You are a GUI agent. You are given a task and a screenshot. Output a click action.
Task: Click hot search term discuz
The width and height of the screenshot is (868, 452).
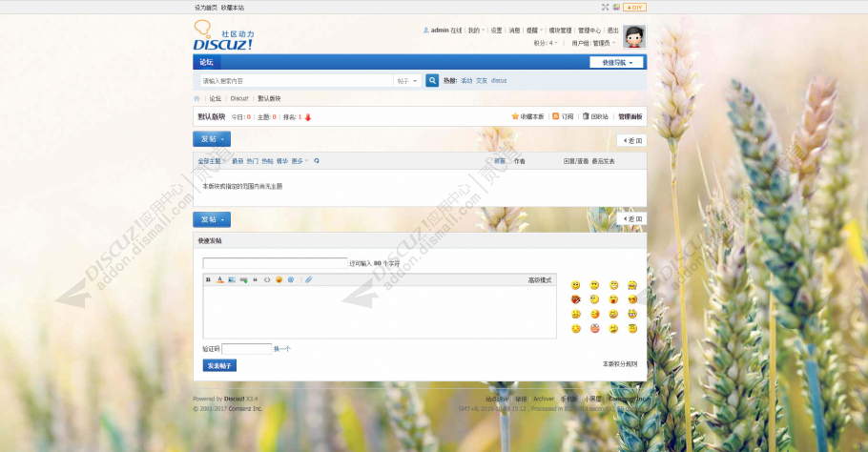point(499,81)
